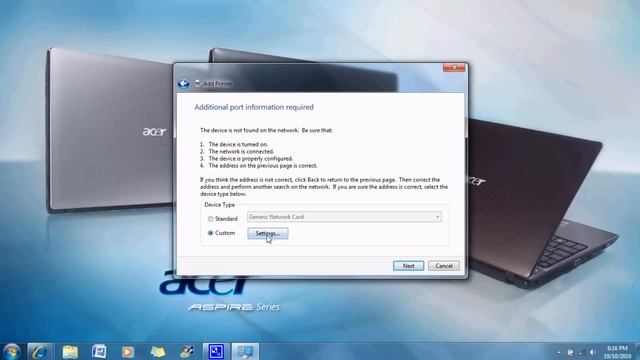Image resolution: width=640 pixels, height=360 pixels.
Task: Click Next in the Add Printer wizard
Action: pyautogui.click(x=408, y=266)
